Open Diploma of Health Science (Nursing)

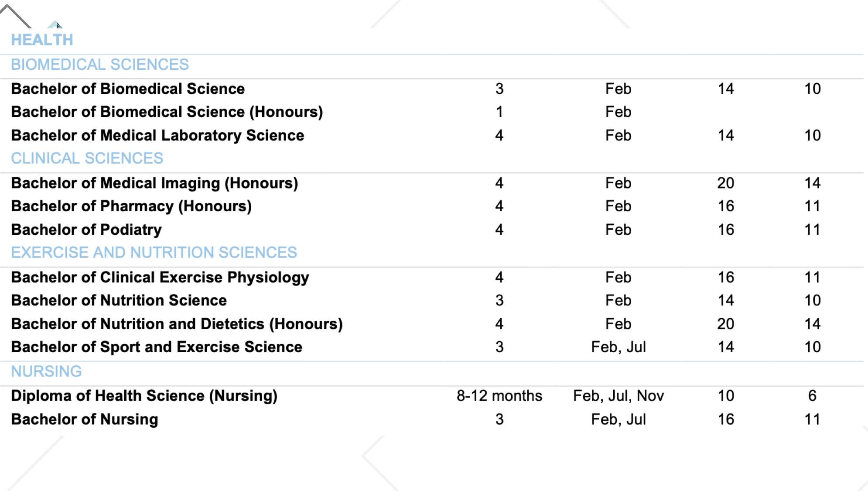[144, 396]
